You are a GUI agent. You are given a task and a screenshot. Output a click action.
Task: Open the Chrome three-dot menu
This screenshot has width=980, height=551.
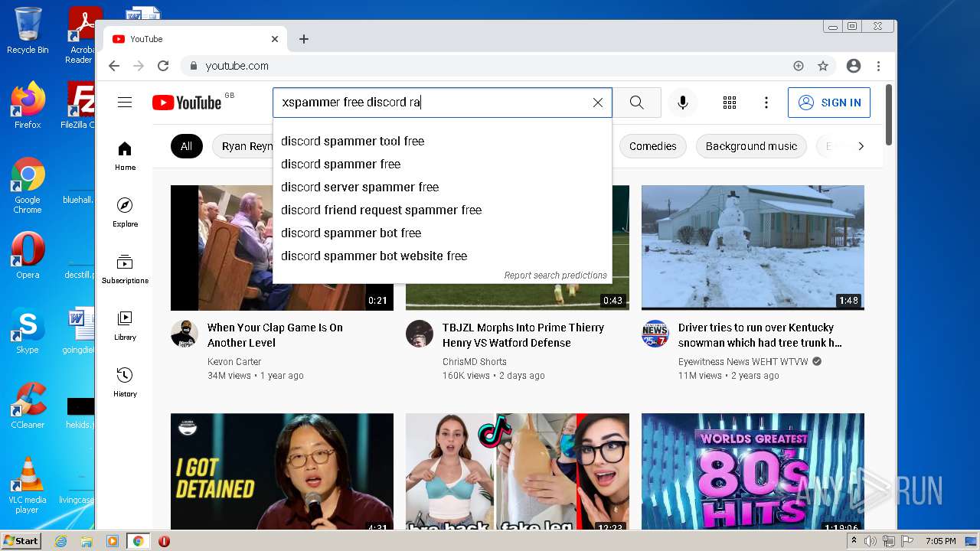point(879,66)
